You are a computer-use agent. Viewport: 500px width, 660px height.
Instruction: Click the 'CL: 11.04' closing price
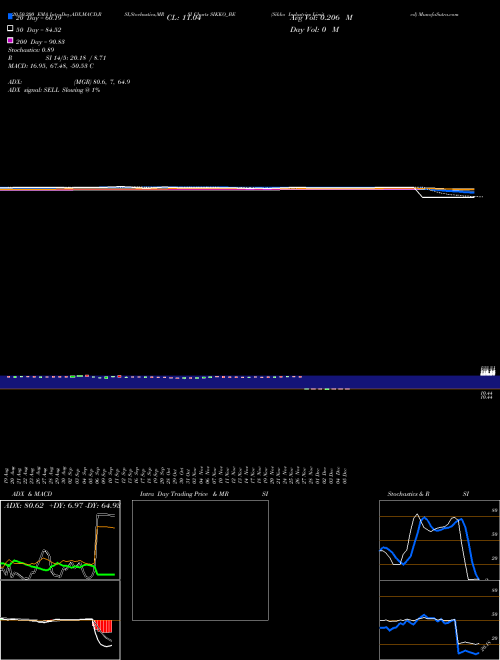click(184, 18)
